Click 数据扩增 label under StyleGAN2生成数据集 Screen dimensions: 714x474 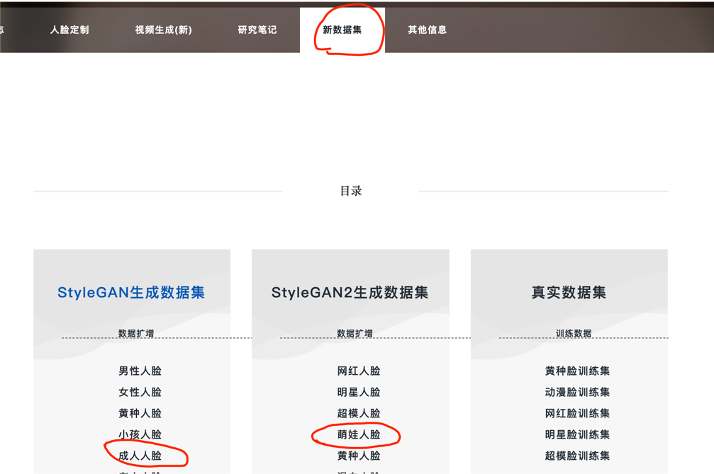coord(355,333)
